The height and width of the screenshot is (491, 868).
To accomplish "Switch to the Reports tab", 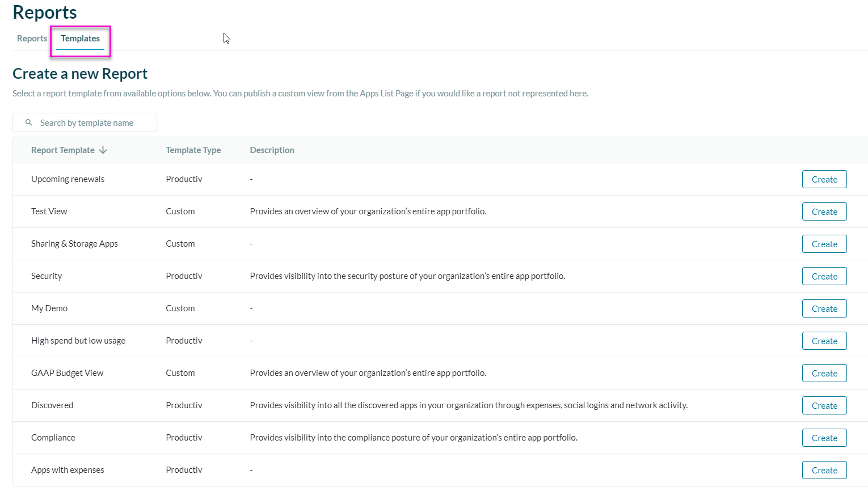I will 32,38.
